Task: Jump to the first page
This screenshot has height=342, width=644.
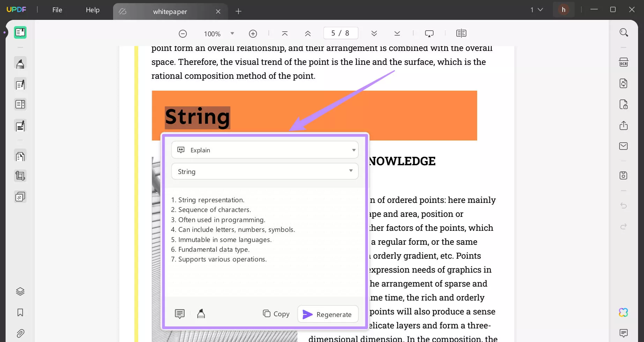Action: (285, 33)
